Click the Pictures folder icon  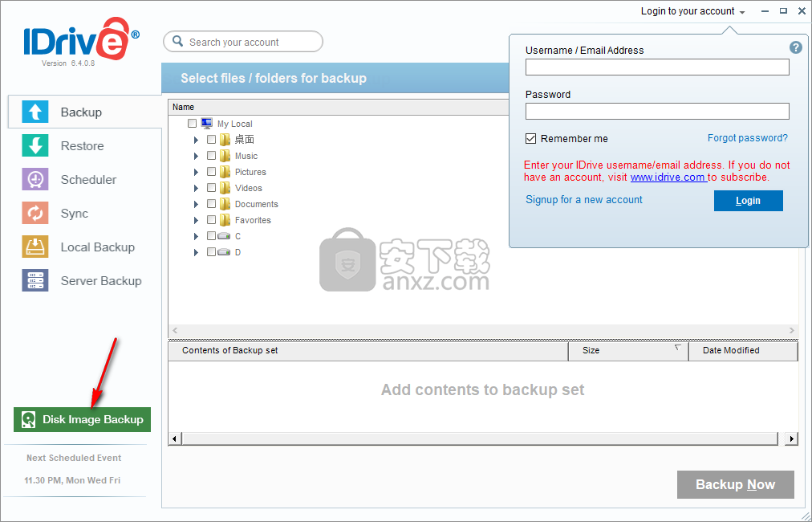coord(225,172)
